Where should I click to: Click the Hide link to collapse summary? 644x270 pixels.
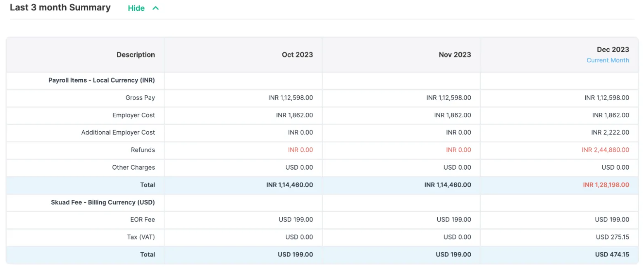pos(136,8)
